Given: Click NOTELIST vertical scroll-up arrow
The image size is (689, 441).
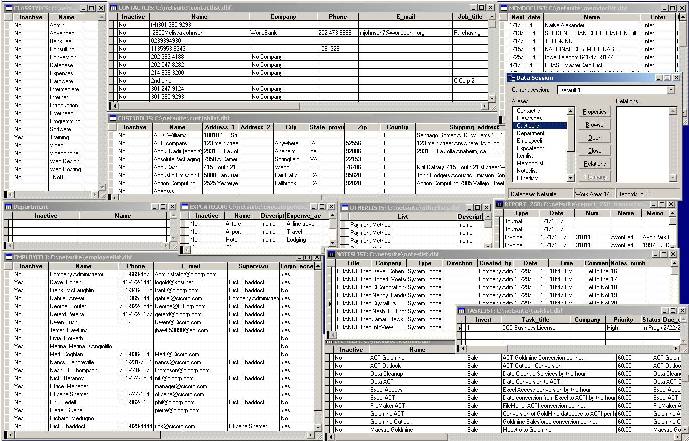Looking at the screenshot, I should (675, 263).
